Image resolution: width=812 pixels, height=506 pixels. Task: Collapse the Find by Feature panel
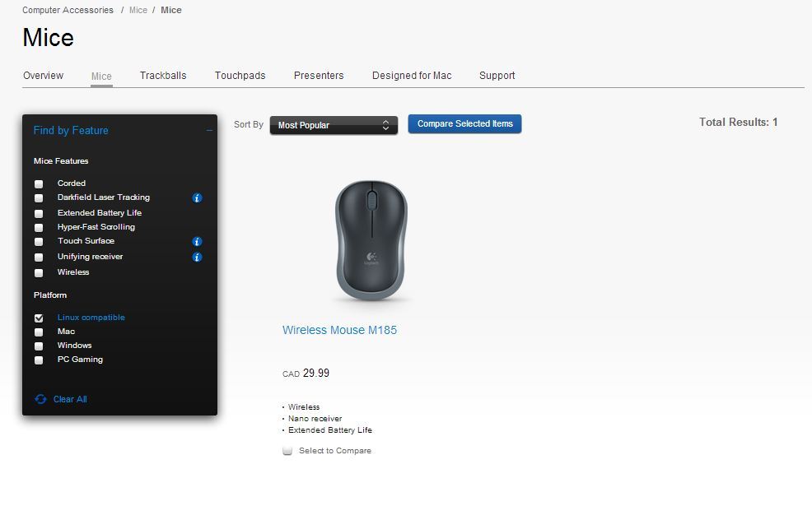pyautogui.click(x=208, y=130)
